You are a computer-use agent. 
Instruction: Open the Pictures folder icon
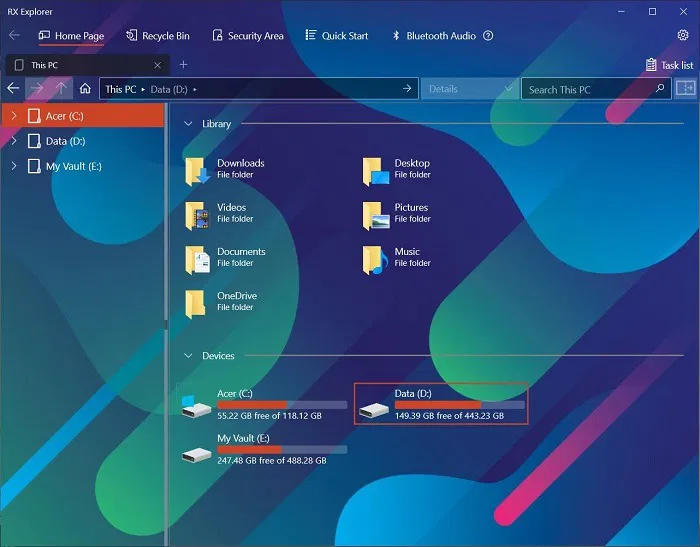pyautogui.click(x=375, y=215)
